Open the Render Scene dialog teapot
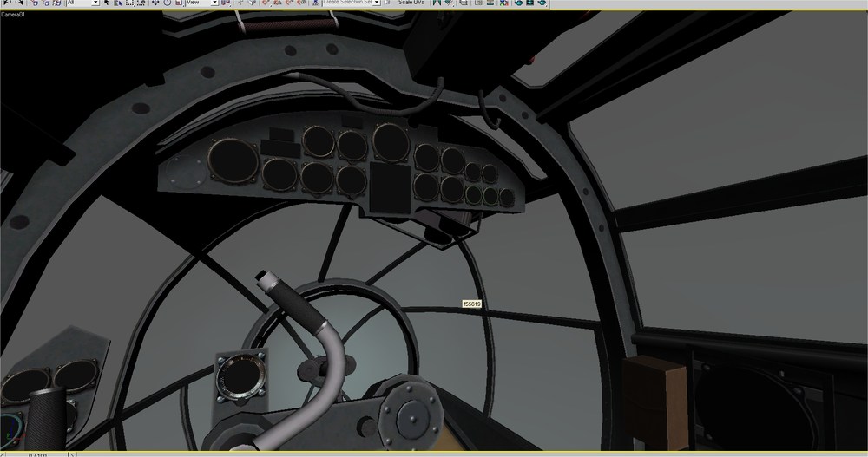Screen dimensions: 868x457 click(x=518, y=3)
